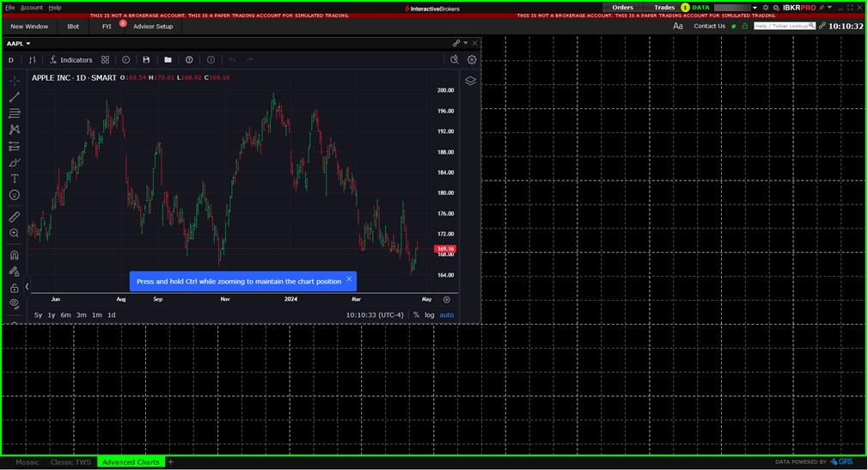868x470 pixels.
Task: Open Advisor Setup
Action: pos(153,27)
